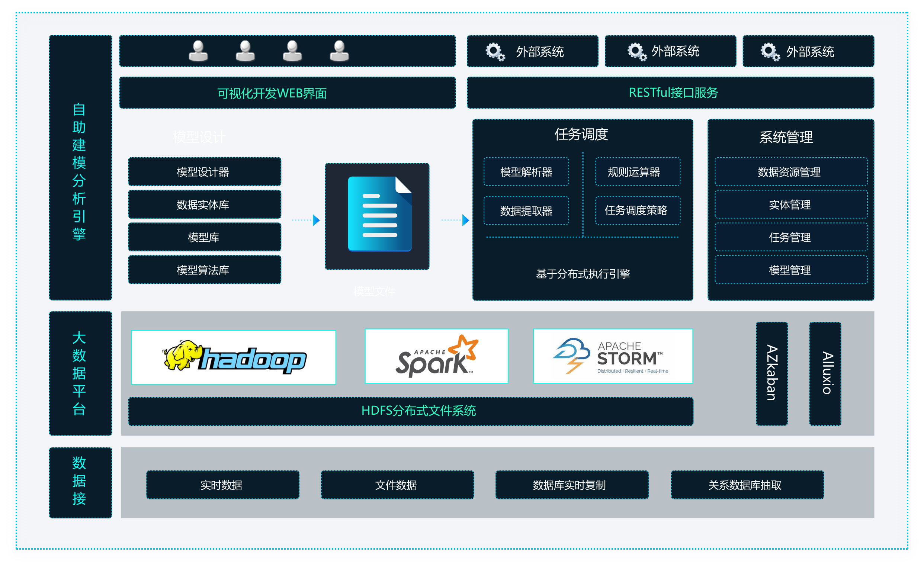
Task: Select 数据资源管理 in system management
Action: tap(791, 172)
